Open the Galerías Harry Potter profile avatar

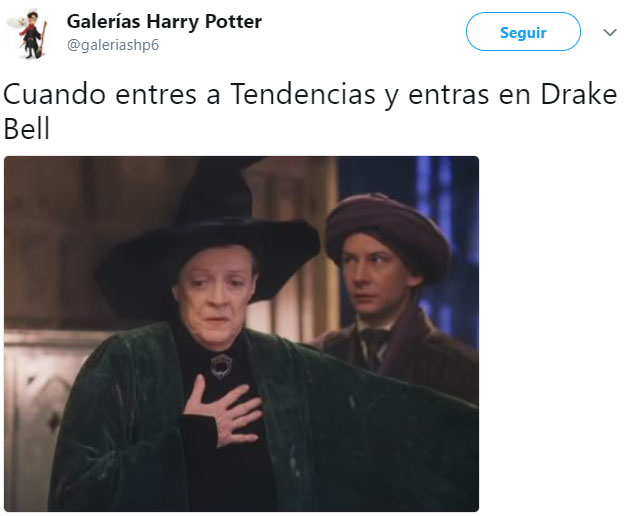click(28, 34)
